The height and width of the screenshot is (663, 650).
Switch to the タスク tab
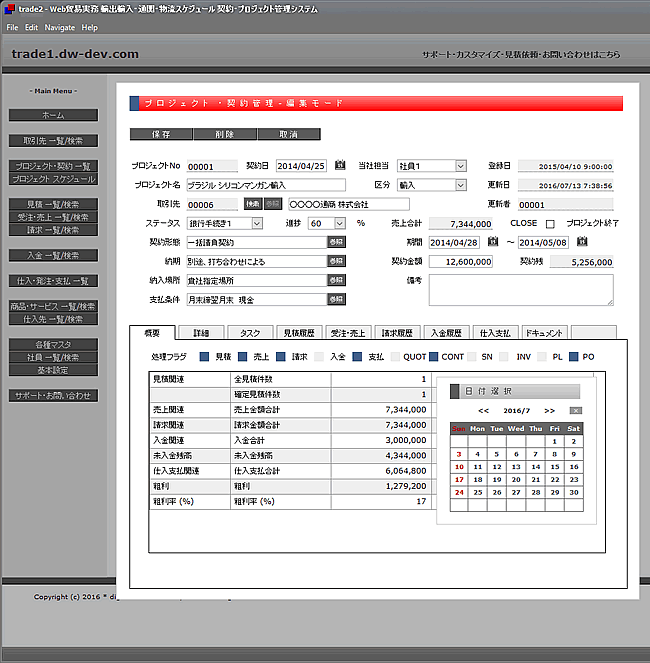(x=250, y=333)
